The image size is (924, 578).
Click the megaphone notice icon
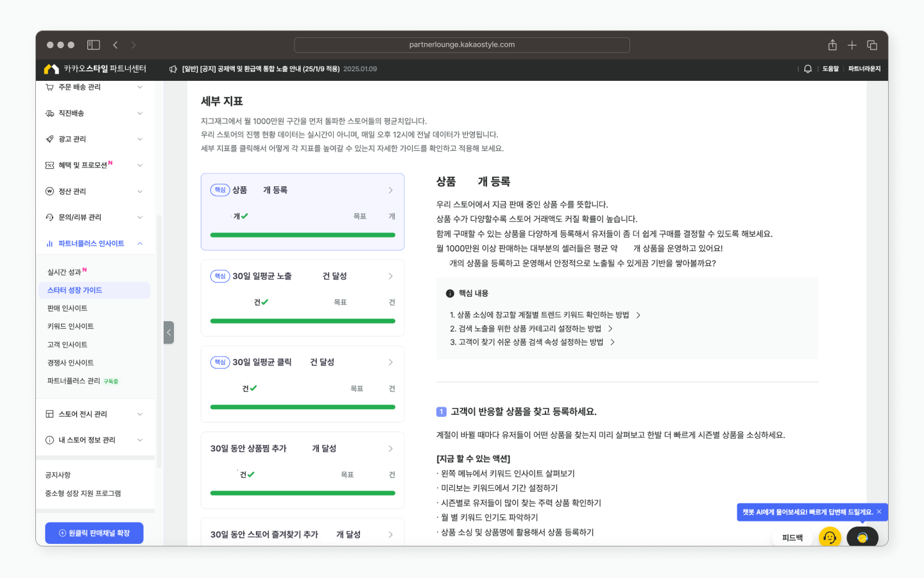click(173, 69)
